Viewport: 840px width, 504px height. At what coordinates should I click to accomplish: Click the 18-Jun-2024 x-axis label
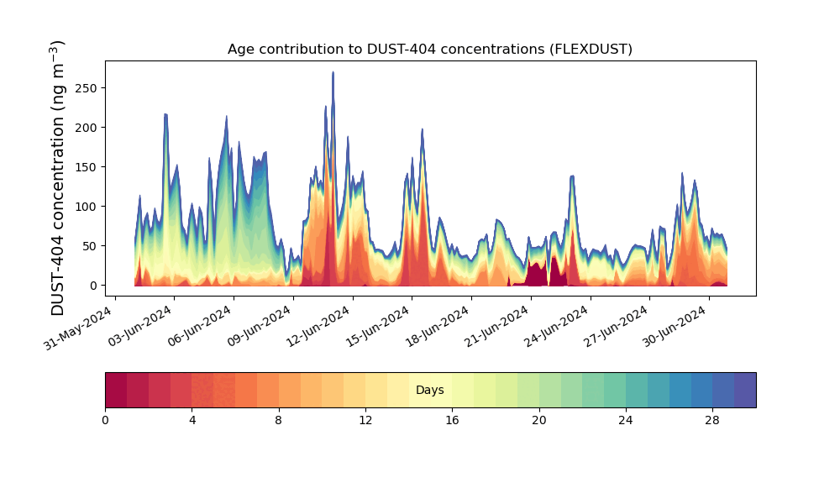coord(438,326)
